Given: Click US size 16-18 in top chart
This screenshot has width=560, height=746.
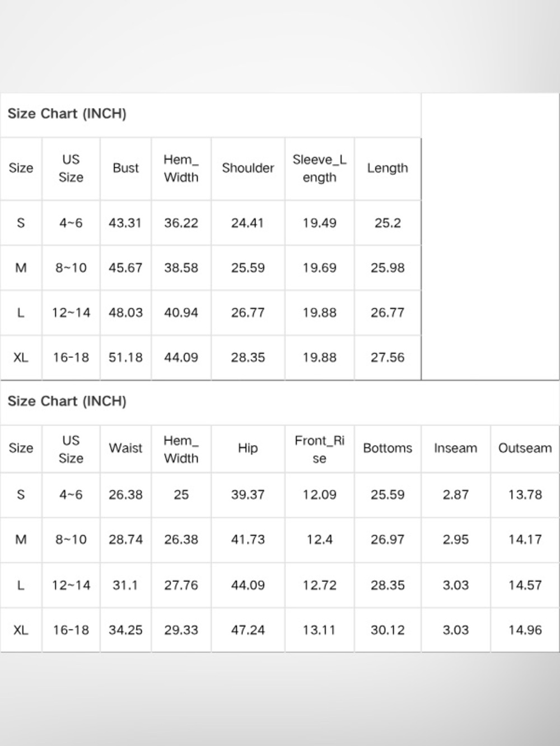Looking at the screenshot, I should pos(71,357).
